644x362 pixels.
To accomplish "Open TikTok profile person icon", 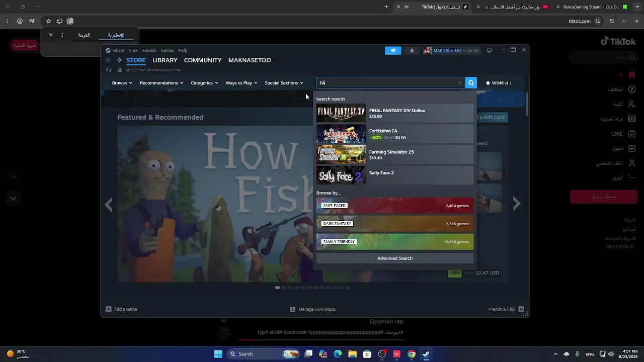I will (x=632, y=163).
